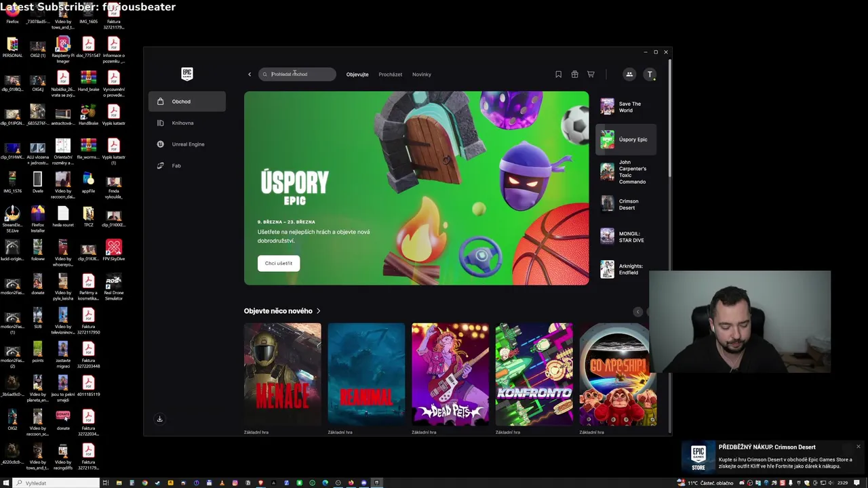Select the Real Drone Simulator desktop shortcut
Viewport: 868px width, 488px height.
[114, 287]
